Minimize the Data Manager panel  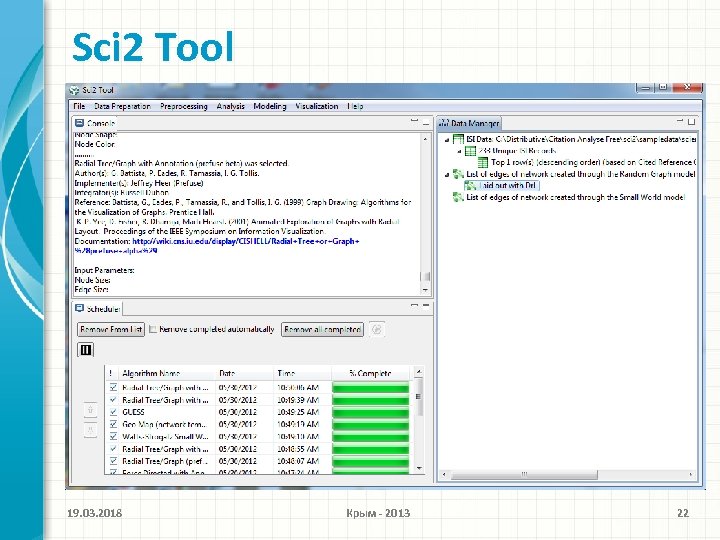tap(680, 121)
